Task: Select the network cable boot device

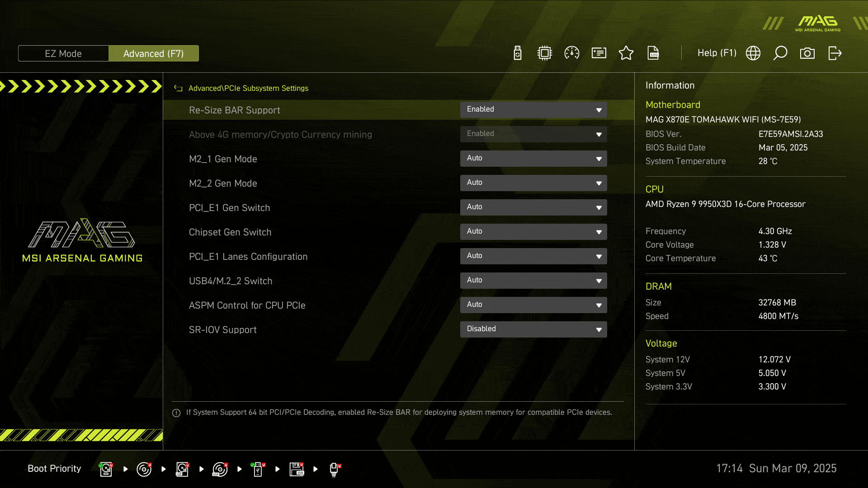Action: [335, 470]
